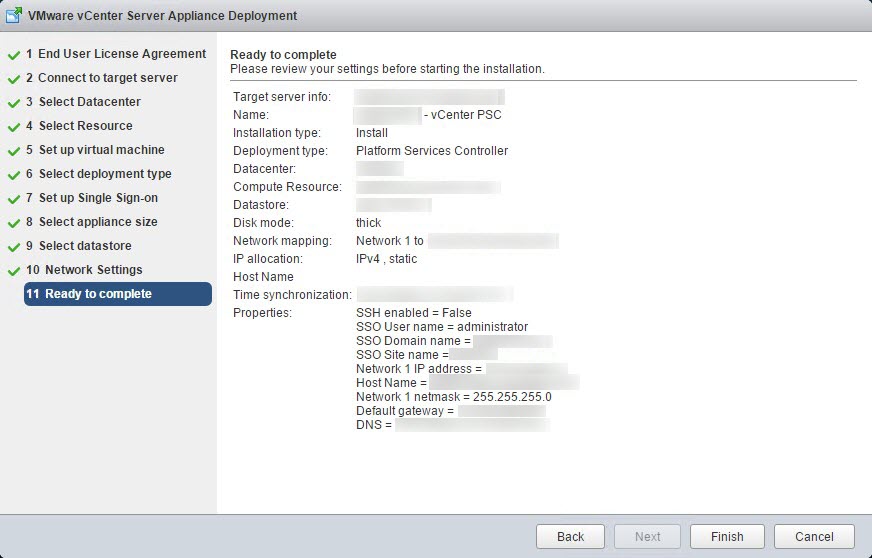This screenshot has height=558, width=872.
Task: Click checkmark beside Set up Single Sign-on
Action: (13, 199)
